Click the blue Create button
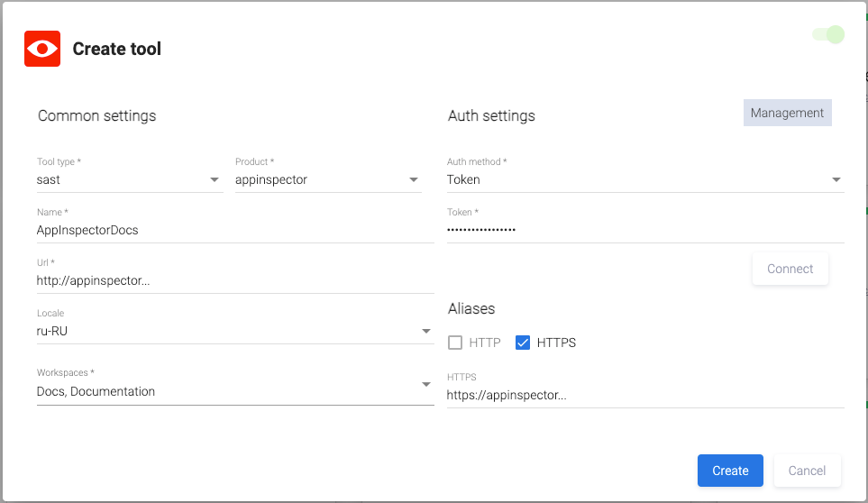The image size is (868, 503). 730,471
